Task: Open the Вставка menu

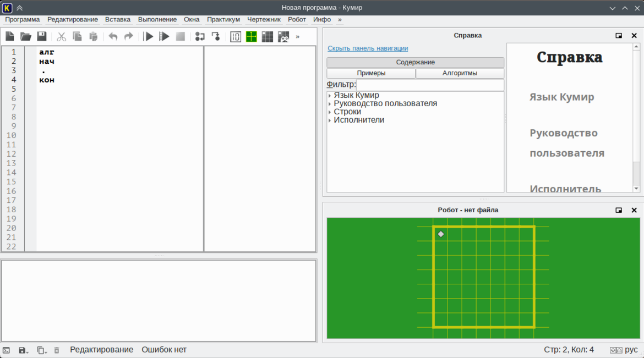Action: (x=117, y=19)
